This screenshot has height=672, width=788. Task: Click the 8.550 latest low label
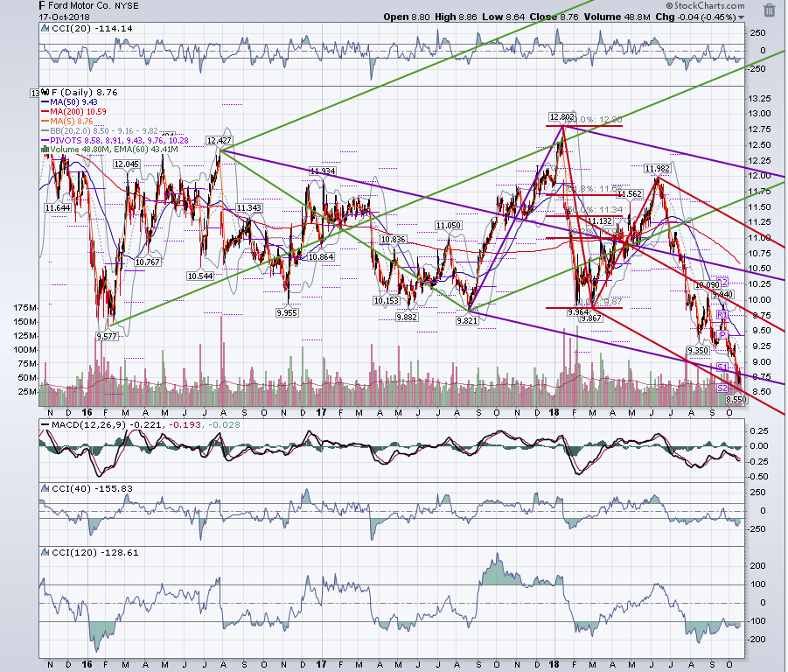pos(736,400)
